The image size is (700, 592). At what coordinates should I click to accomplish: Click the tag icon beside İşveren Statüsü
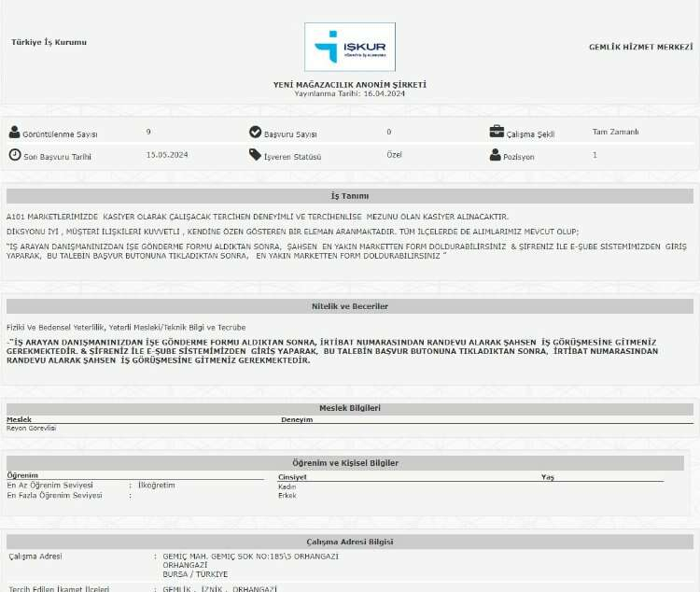pyautogui.click(x=256, y=155)
